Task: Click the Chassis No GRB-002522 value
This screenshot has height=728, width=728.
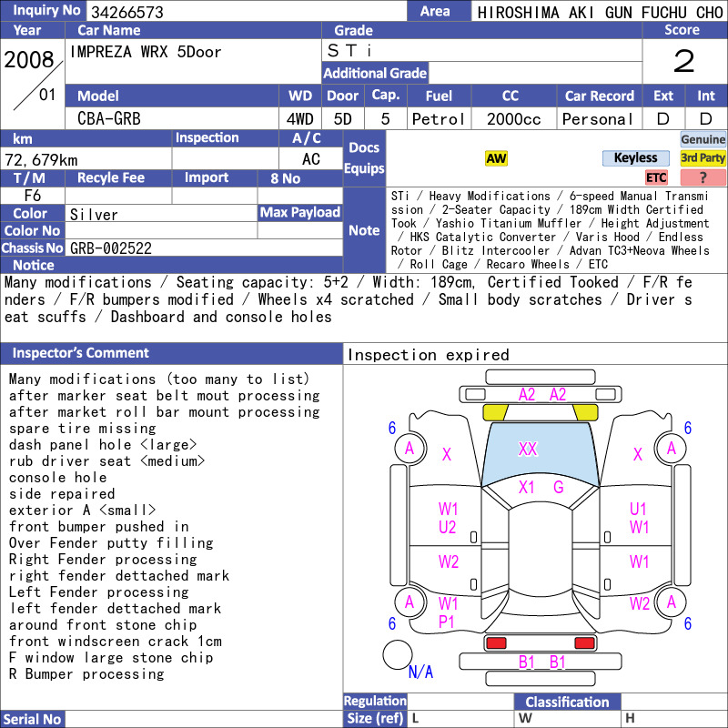Action: pos(110,248)
